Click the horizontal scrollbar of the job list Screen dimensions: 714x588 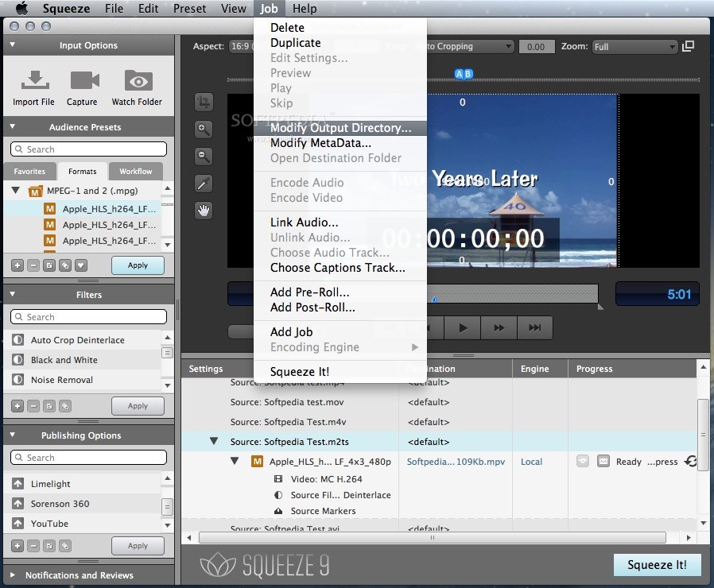click(432, 537)
